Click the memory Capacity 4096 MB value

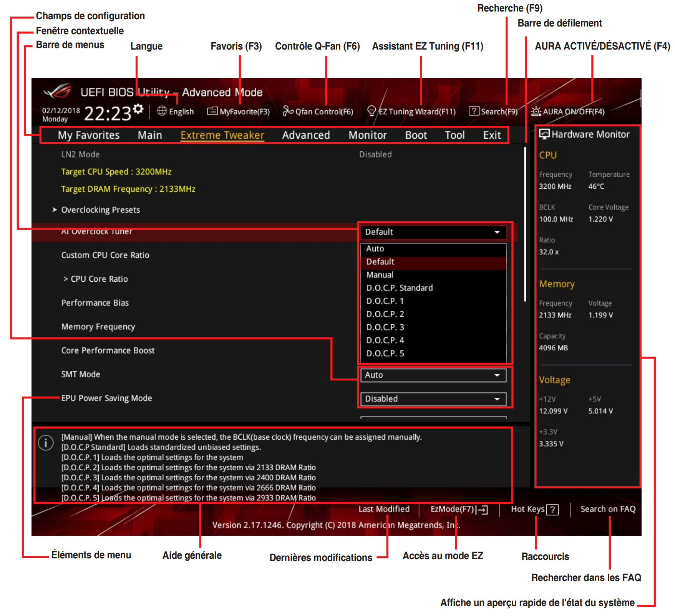click(x=553, y=348)
